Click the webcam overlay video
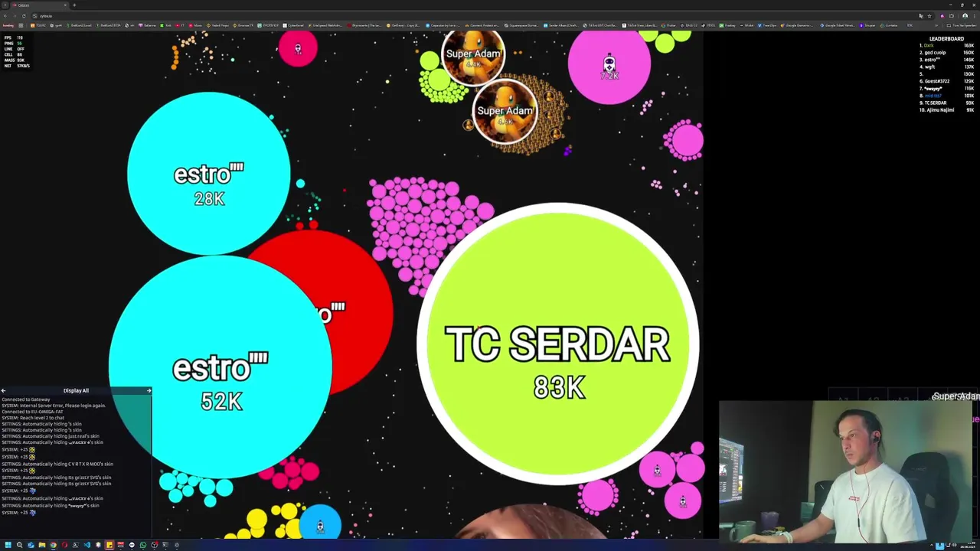 846,472
